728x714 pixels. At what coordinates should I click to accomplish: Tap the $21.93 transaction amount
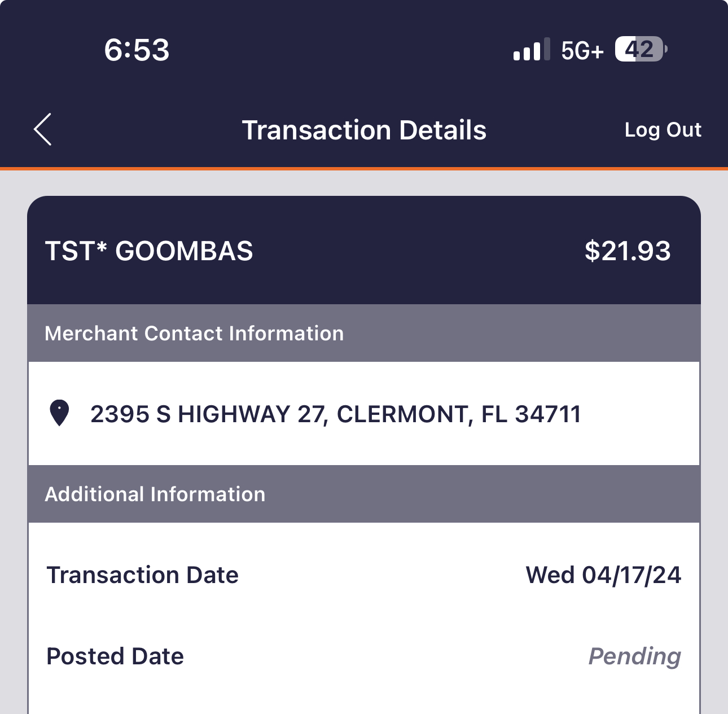pyautogui.click(x=627, y=251)
